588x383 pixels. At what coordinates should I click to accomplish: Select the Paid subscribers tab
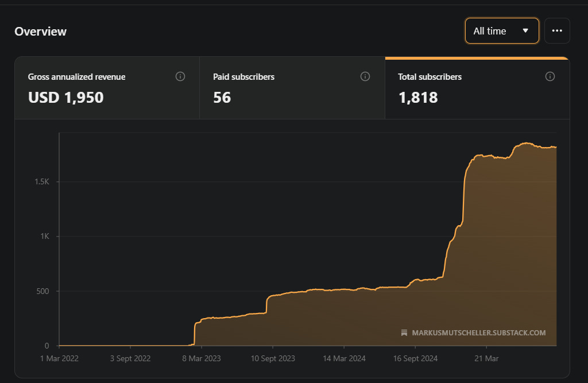pos(292,88)
